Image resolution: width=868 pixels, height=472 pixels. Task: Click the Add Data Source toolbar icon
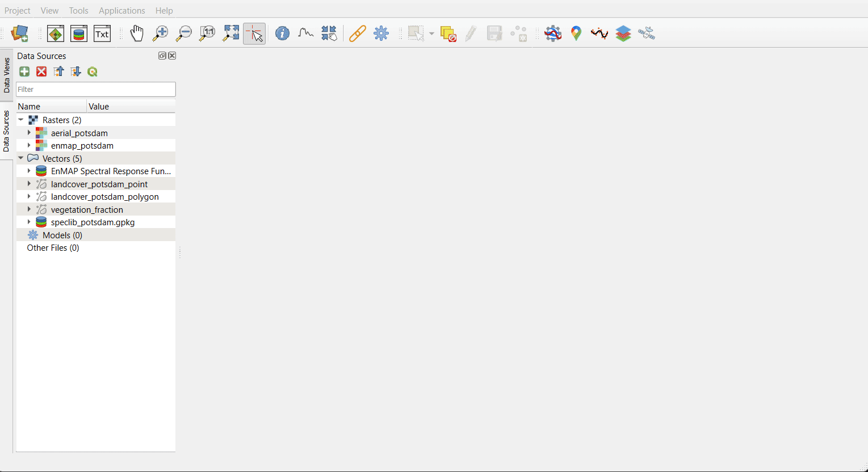20,34
